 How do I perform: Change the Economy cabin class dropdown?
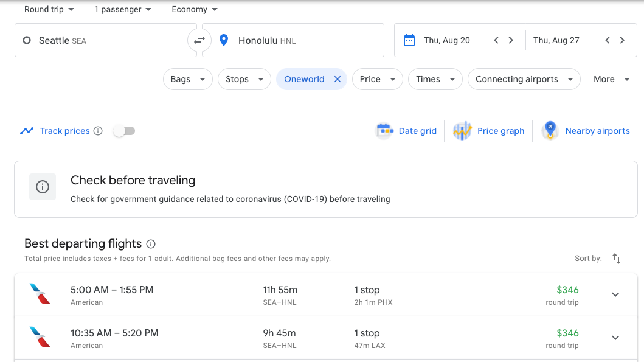pos(195,9)
